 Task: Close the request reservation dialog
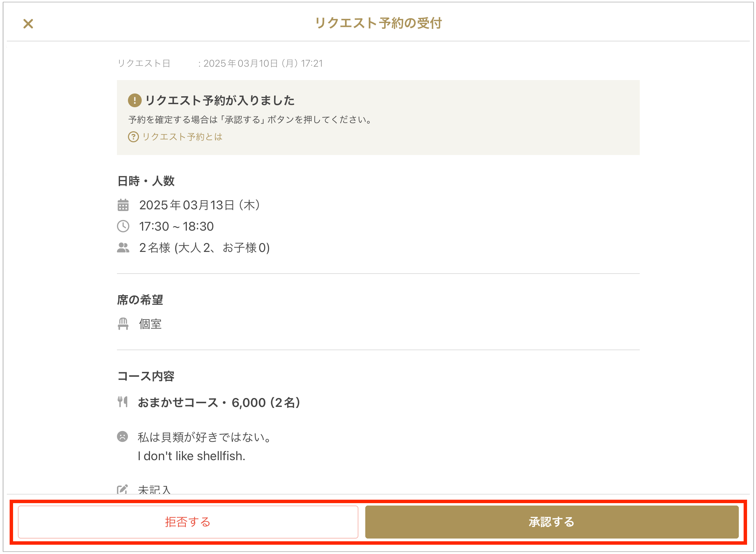[x=28, y=24]
